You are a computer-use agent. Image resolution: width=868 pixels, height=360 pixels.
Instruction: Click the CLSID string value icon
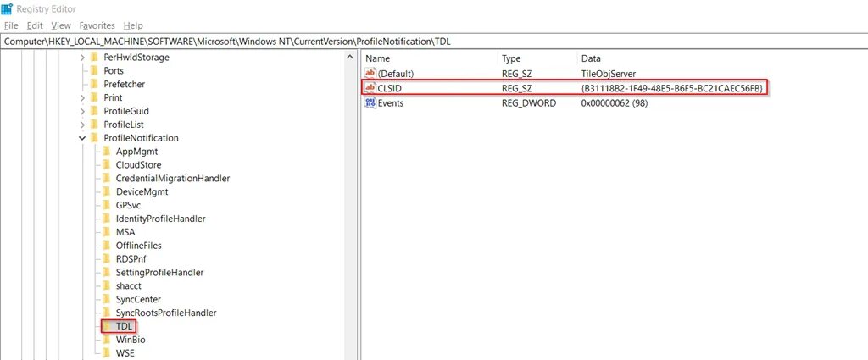(370, 88)
